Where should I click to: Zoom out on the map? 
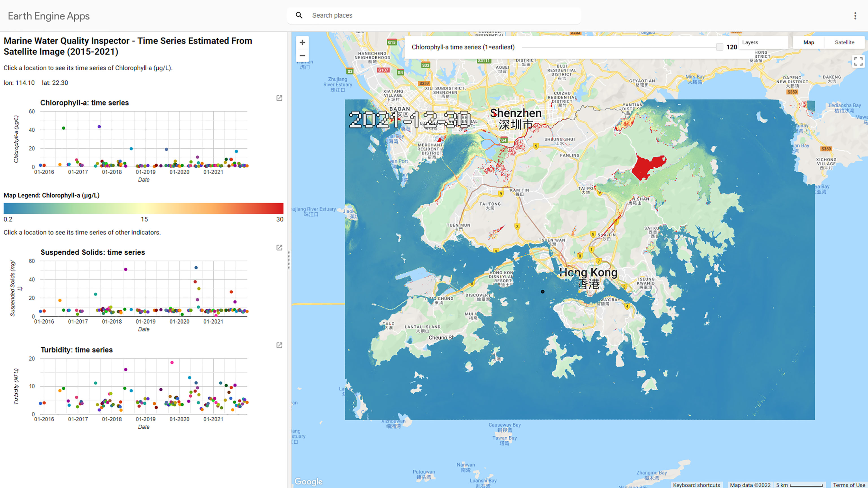pos(302,56)
